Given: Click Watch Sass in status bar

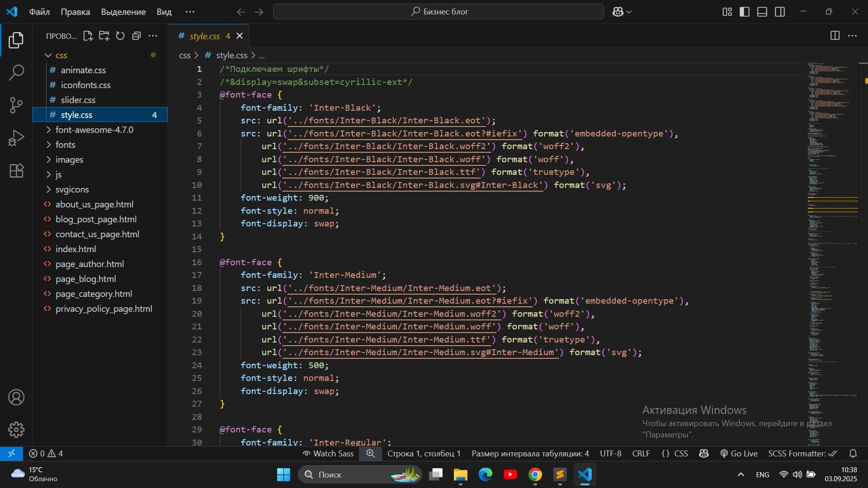Looking at the screenshot, I should (328, 454).
